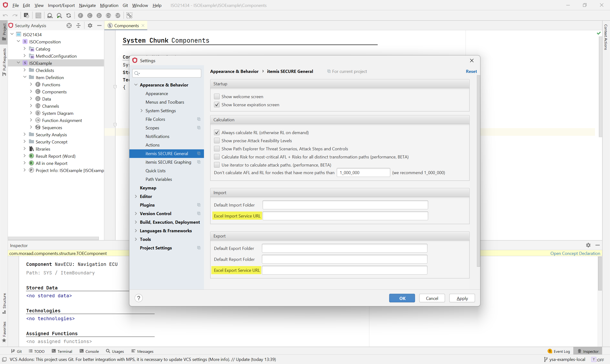
Task: Expand System Settings in settings tree
Action: pyautogui.click(x=142, y=111)
